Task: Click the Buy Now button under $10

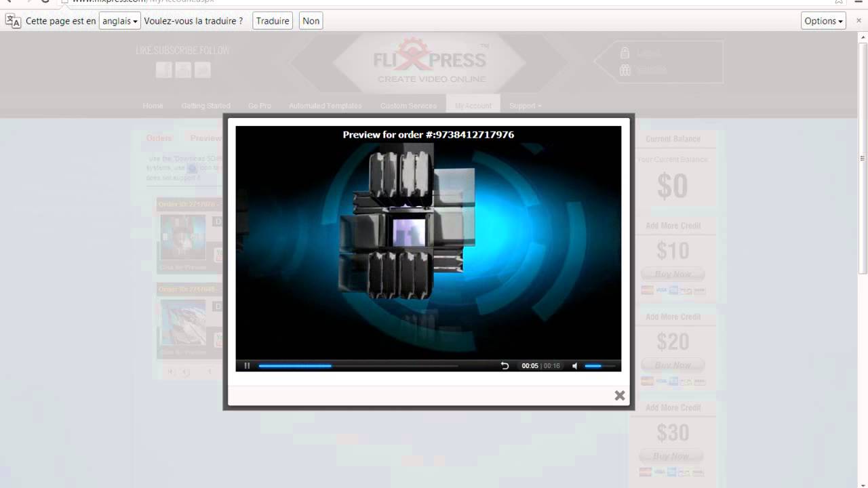Action: [x=673, y=274]
